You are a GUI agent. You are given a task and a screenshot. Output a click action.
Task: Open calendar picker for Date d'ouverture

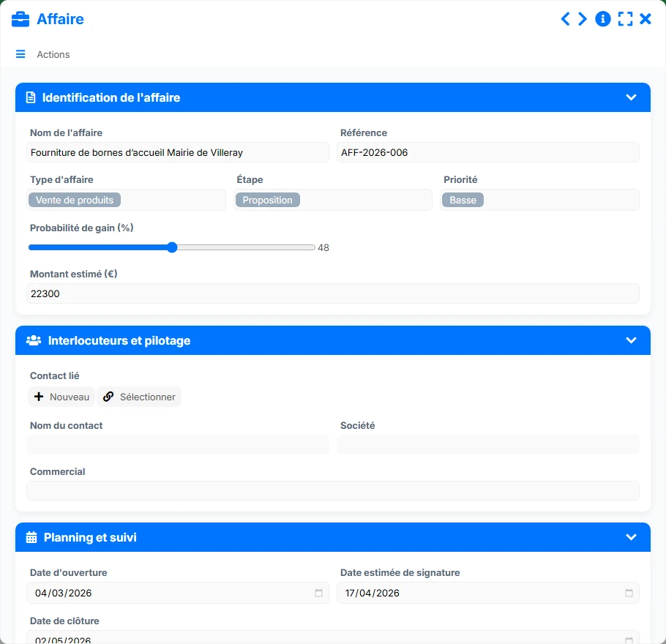coord(318,593)
